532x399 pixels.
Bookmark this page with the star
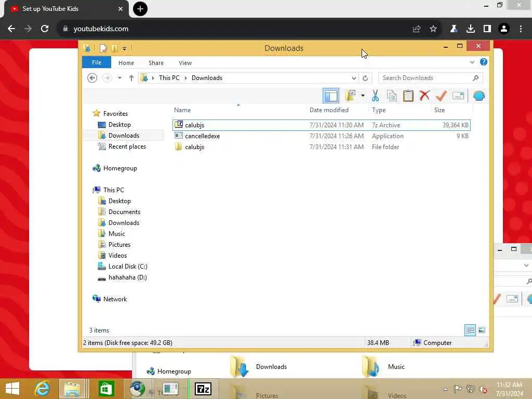pos(433,29)
